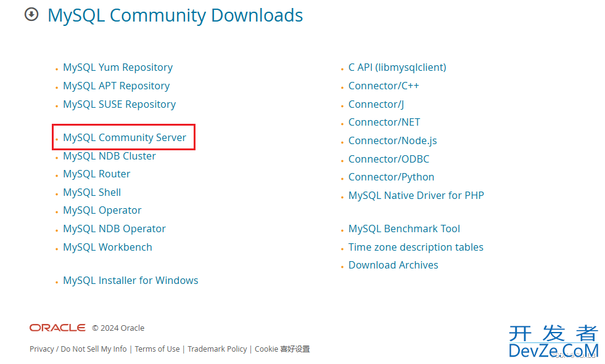Open the MySQL Benchmark Tool link

click(x=404, y=229)
